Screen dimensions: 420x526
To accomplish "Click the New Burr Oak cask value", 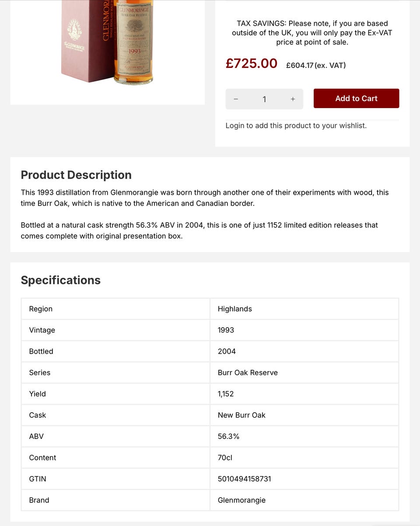I will click(x=241, y=415).
